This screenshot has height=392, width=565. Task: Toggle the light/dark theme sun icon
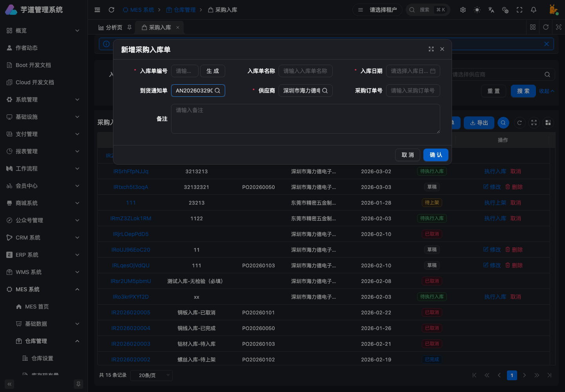pos(477,10)
